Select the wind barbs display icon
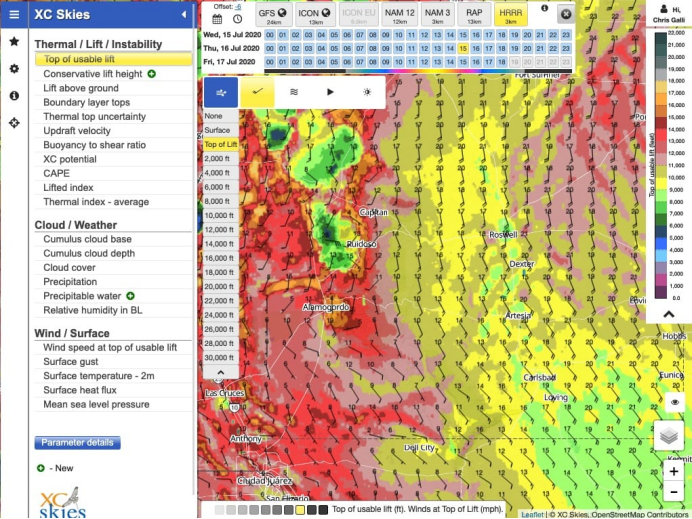692x519 pixels. [x=221, y=92]
